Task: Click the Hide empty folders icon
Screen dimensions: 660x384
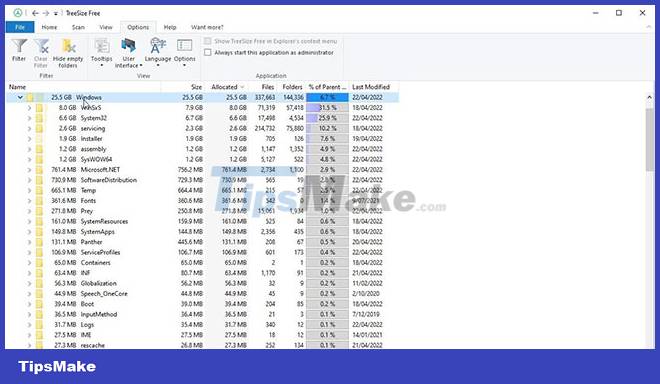Action: [x=68, y=46]
